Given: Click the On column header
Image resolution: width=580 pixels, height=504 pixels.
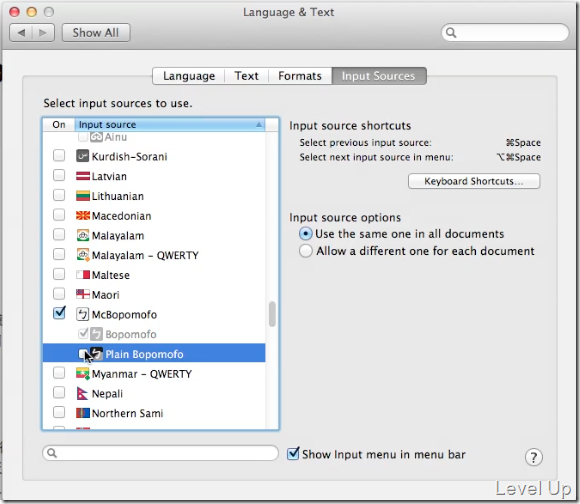Looking at the screenshot, I should (x=59, y=125).
